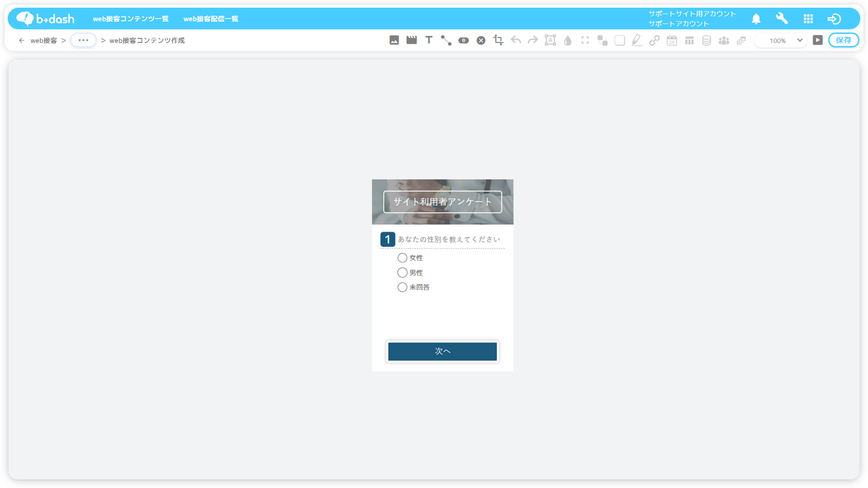The width and height of the screenshot is (868, 488).
Task: Add a button element with the B icon
Action: (463, 40)
